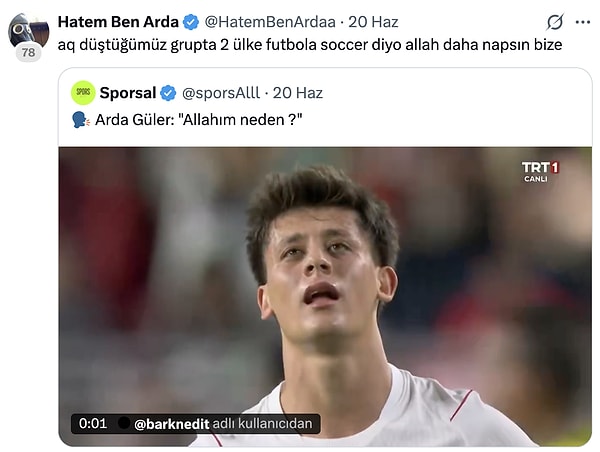Open the @barknedit video source link
Viewport: 600px width, 452px height.
pos(171,424)
